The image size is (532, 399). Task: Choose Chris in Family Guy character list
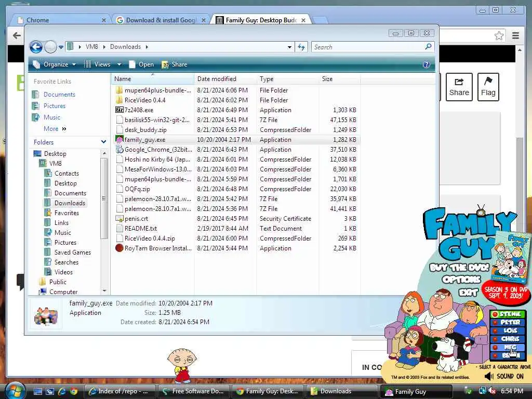pos(508,339)
